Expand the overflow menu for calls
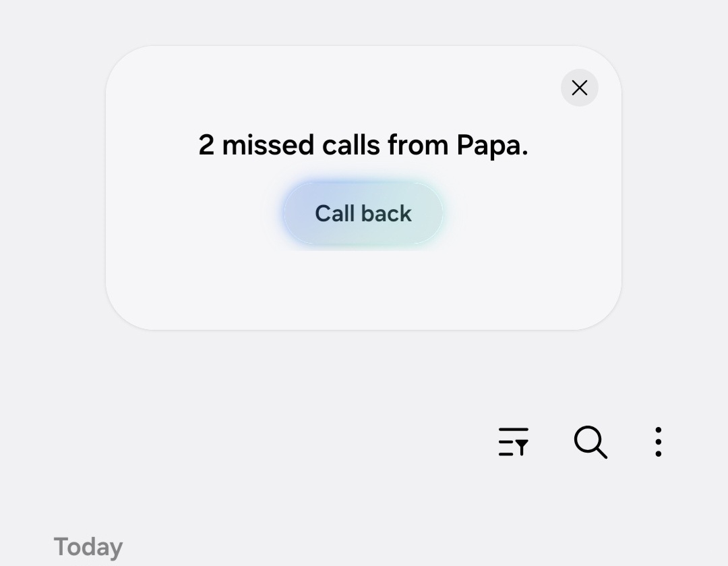 [x=658, y=442]
